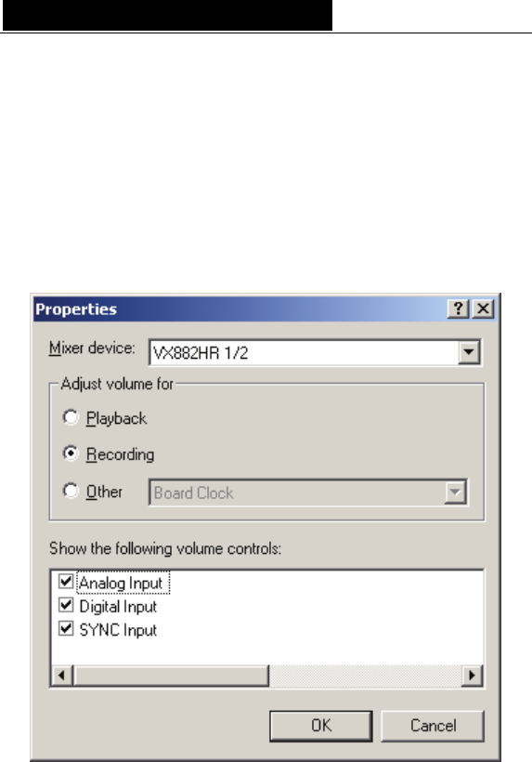Click the empty scrollbar track area
The height and width of the screenshot is (762, 532).
[x=365, y=675]
